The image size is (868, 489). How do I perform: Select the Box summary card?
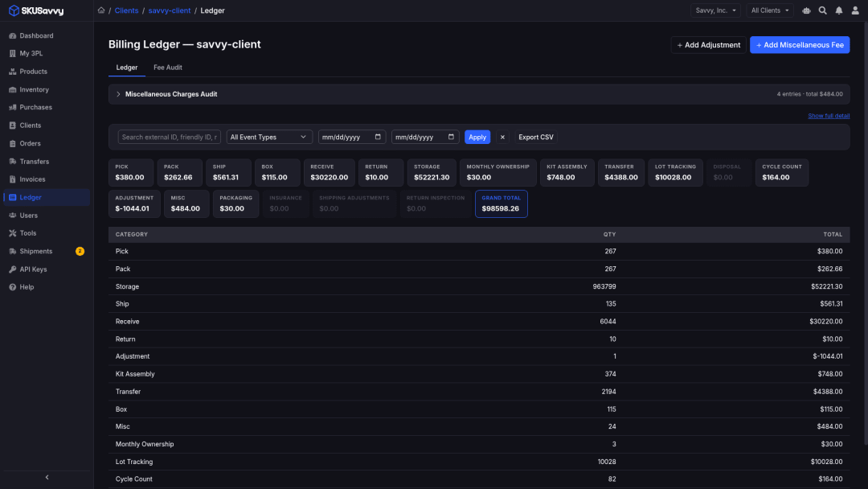tap(277, 172)
